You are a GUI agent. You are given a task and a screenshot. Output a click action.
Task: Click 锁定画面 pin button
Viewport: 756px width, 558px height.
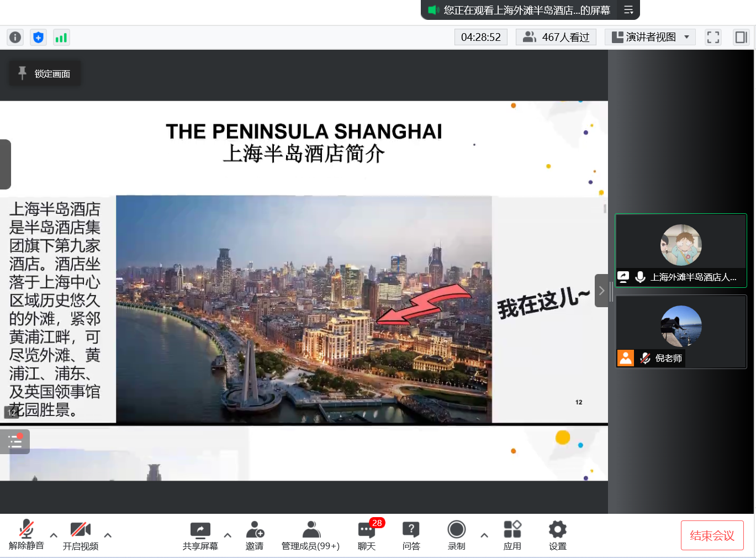coord(45,73)
